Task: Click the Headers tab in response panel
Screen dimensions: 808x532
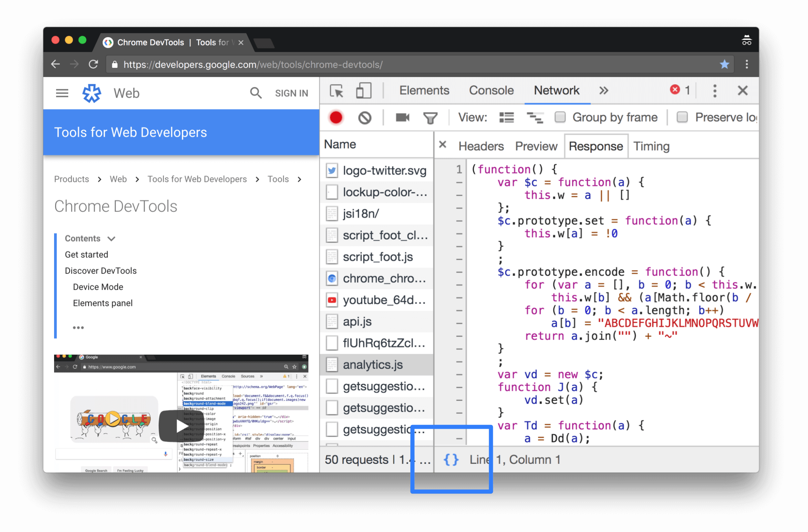Action: point(481,147)
